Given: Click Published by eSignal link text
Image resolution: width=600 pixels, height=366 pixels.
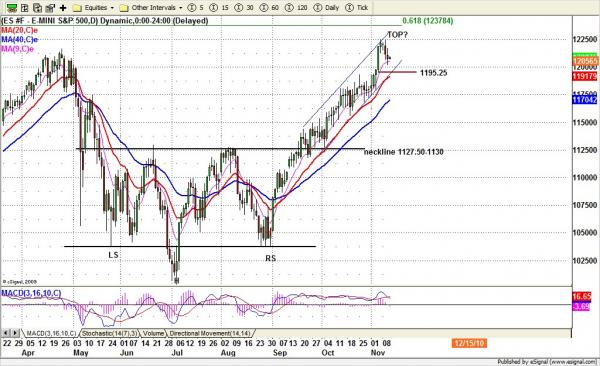Looking at the screenshot, I should pos(547,362).
